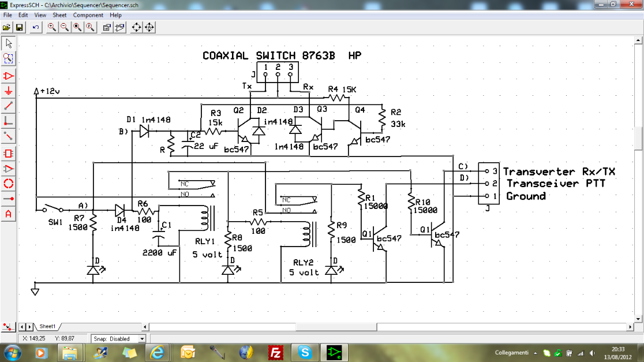Click the Transceiver PTT label
644x362 pixels.
[x=556, y=183]
